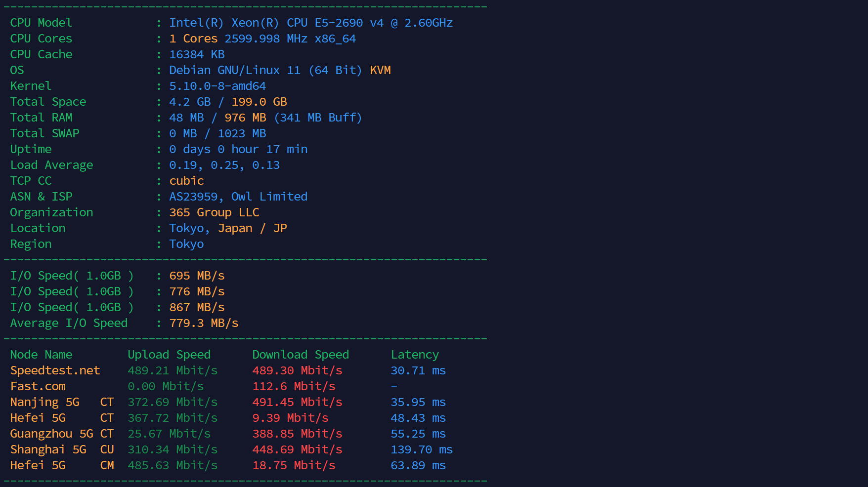Click the kernel version 5.10.0-8-amd64
The width and height of the screenshot is (868, 487).
217,86
